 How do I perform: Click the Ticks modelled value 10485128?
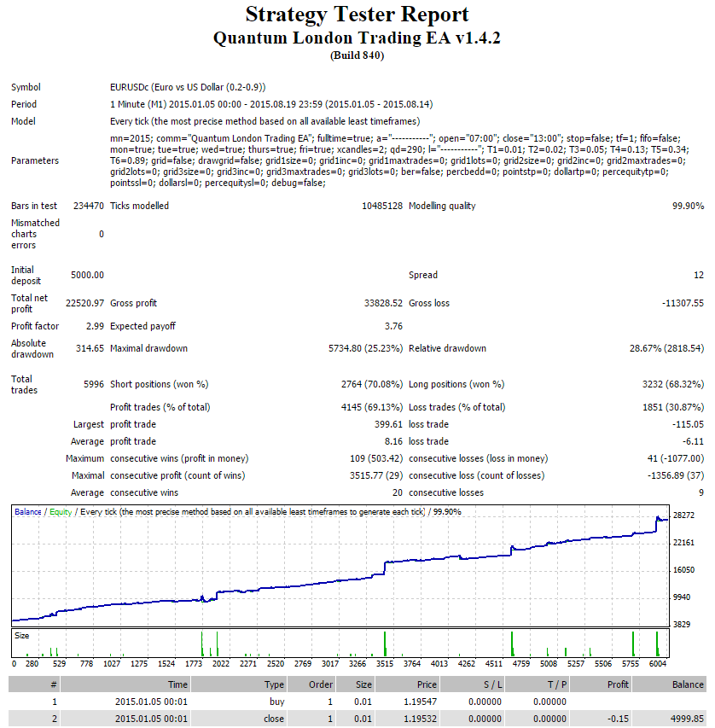pyautogui.click(x=382, y=206)
